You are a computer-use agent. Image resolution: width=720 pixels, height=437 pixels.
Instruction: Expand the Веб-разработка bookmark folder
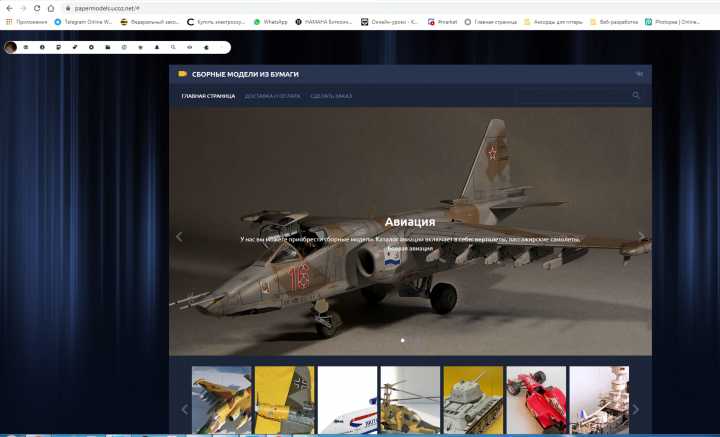[614, 22]
